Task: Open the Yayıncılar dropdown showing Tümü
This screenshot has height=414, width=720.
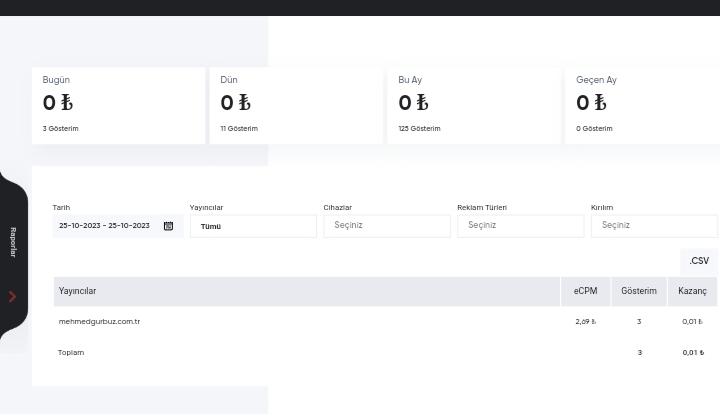Action: click(x=253, y=226)
